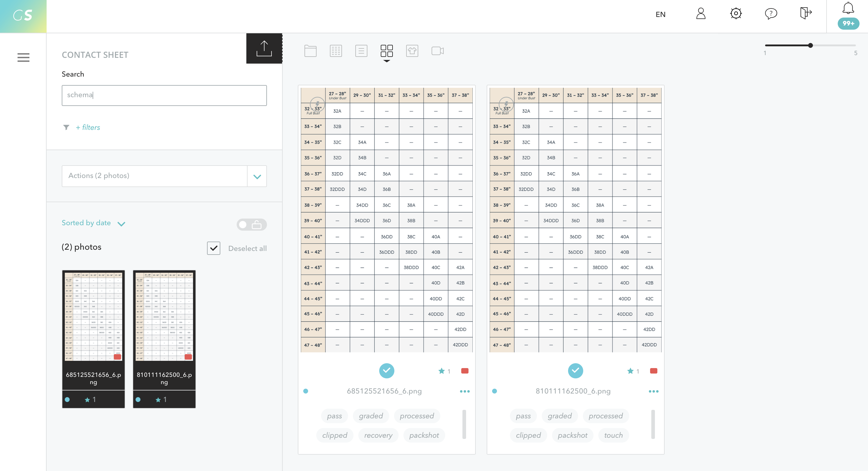Open notifications bell

[x=848, y=8]
